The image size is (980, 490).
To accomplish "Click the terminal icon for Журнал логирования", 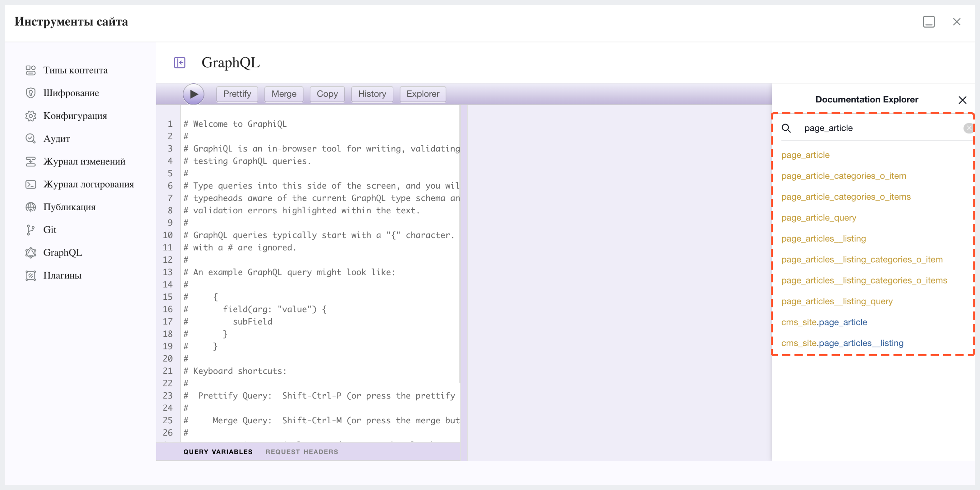I will 30,184.
